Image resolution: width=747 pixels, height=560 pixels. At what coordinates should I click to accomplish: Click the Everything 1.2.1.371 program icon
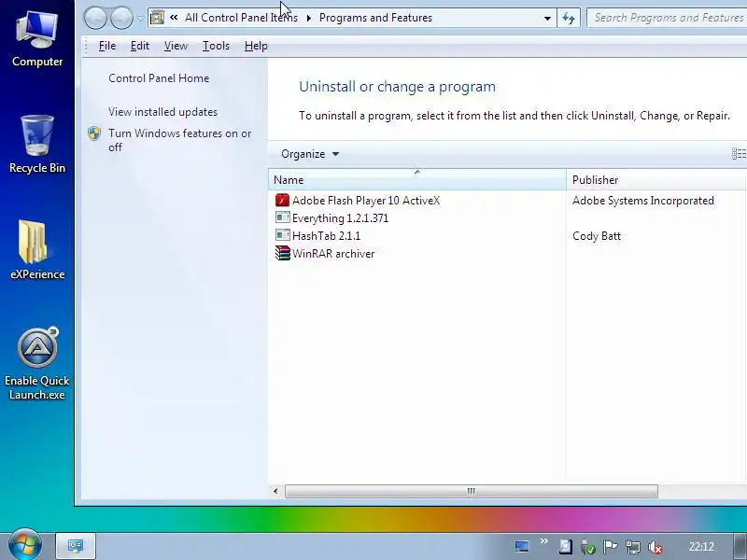click(x=283, y=218)
